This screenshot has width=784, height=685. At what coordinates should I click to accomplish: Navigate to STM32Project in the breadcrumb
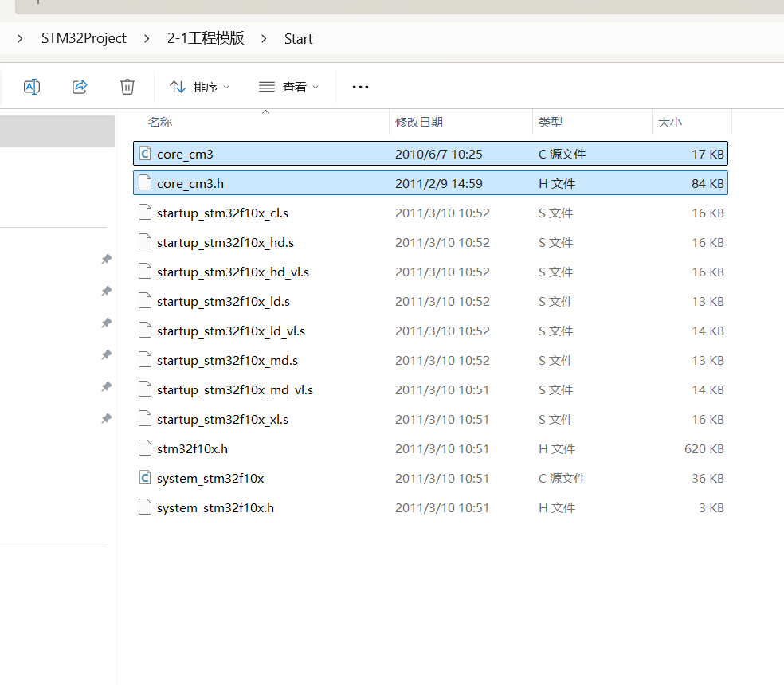(x=84, y=38)
